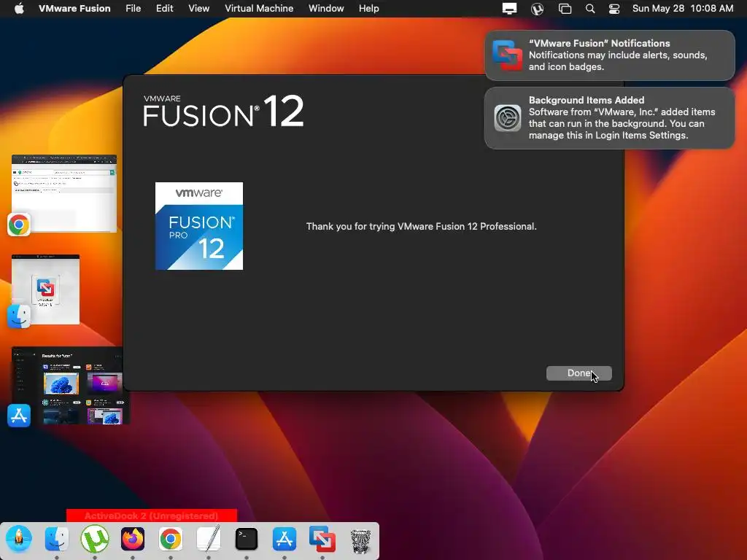
Task: Open the File menu
Action: [133, 9]
